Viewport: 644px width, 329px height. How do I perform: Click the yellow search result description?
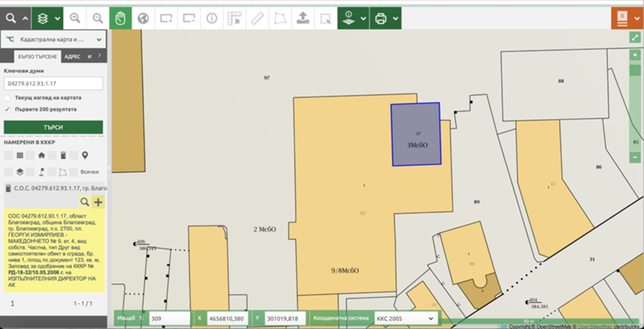[x=53, y=249]
